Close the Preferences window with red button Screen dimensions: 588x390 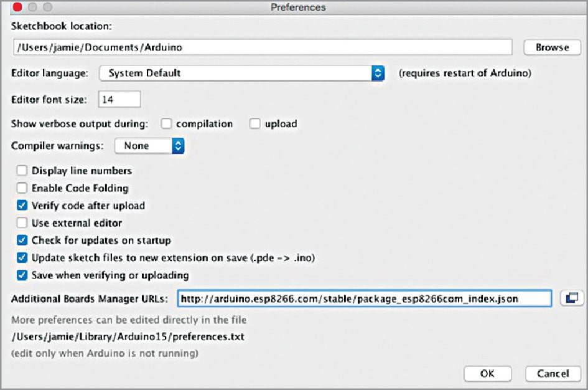tap(9, 7)
